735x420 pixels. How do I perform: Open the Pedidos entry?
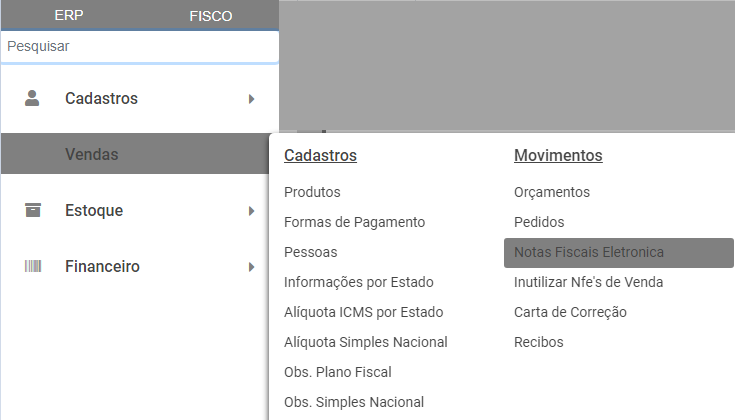pyautogui.click(x=539, y=222)
